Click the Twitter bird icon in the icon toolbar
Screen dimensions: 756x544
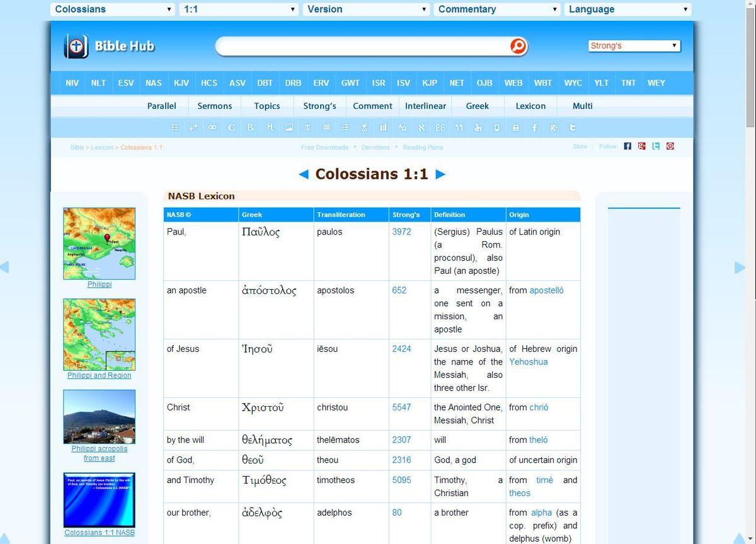pyautogui.click(x=573, y=127)
